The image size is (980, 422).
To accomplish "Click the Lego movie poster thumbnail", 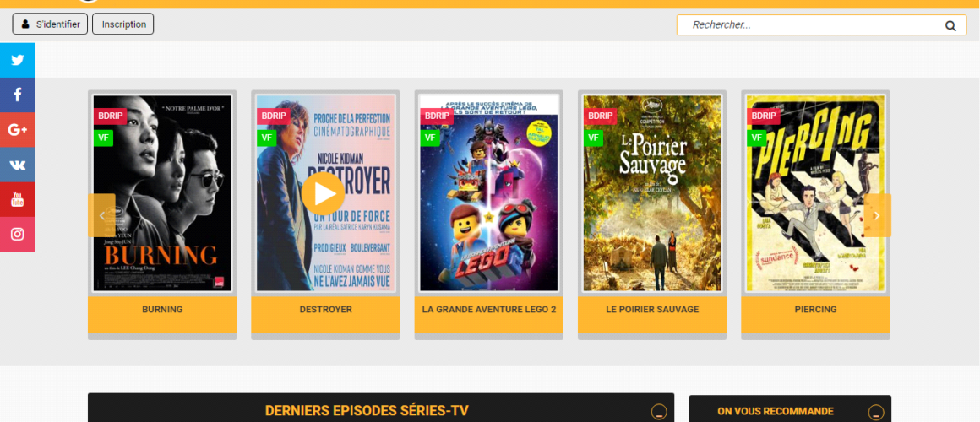I will (x=489, y=193).
